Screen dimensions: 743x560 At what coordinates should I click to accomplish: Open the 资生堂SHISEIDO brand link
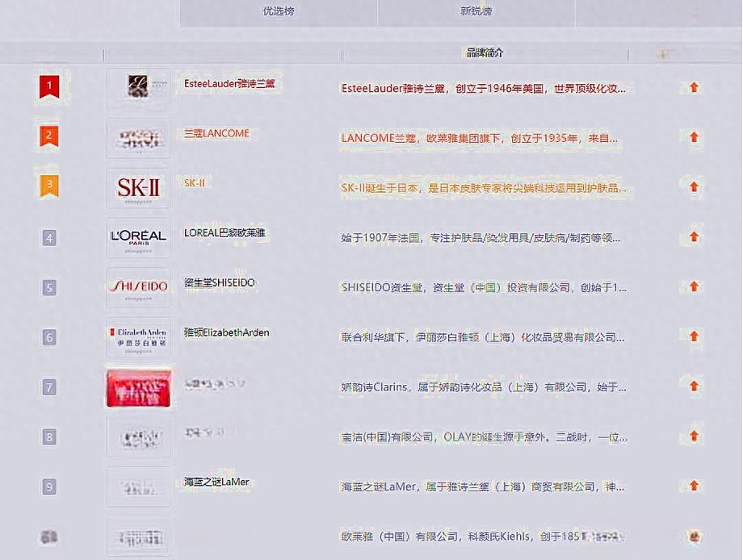(220, 282)
